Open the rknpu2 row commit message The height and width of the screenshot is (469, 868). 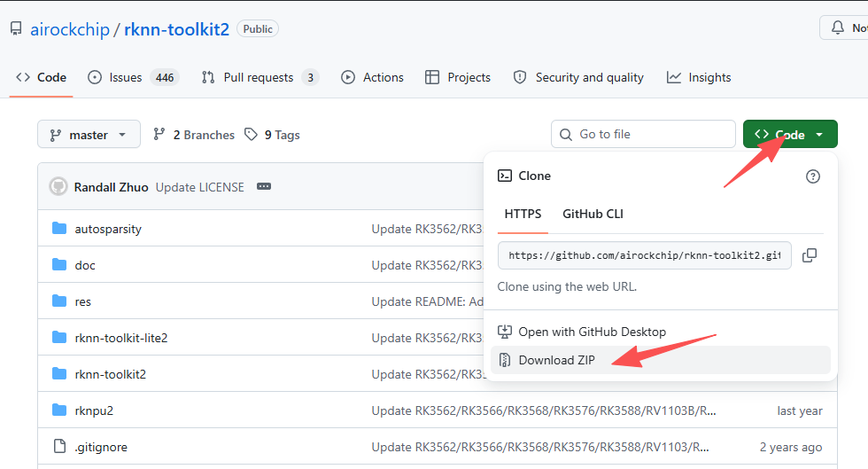(544, 410)
